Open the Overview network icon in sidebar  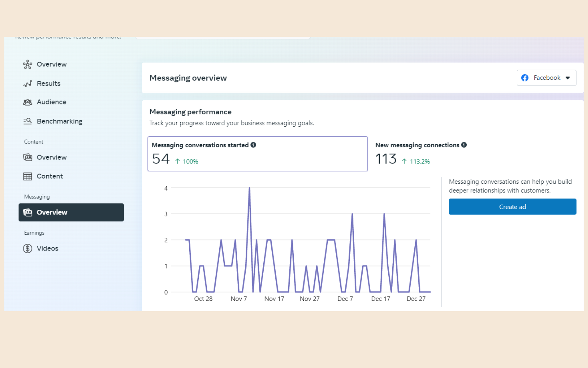tap(28, 64)
